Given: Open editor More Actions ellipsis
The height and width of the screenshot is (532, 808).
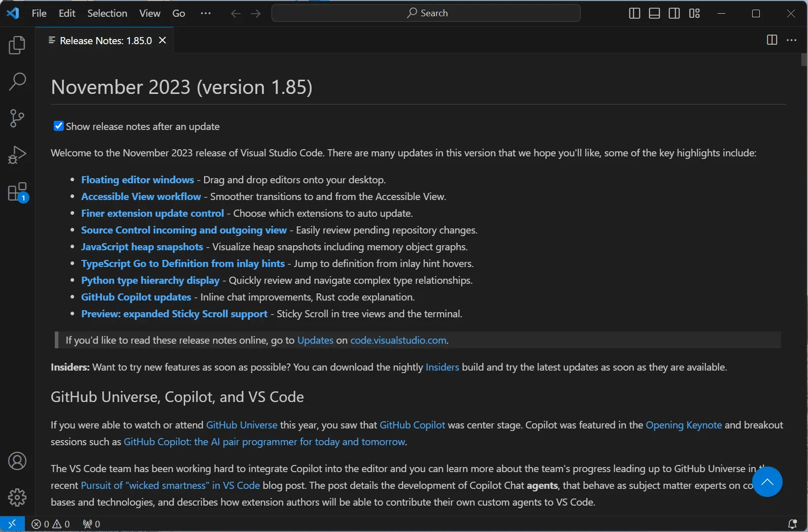Looking at the screenshot, I should 791,40.
